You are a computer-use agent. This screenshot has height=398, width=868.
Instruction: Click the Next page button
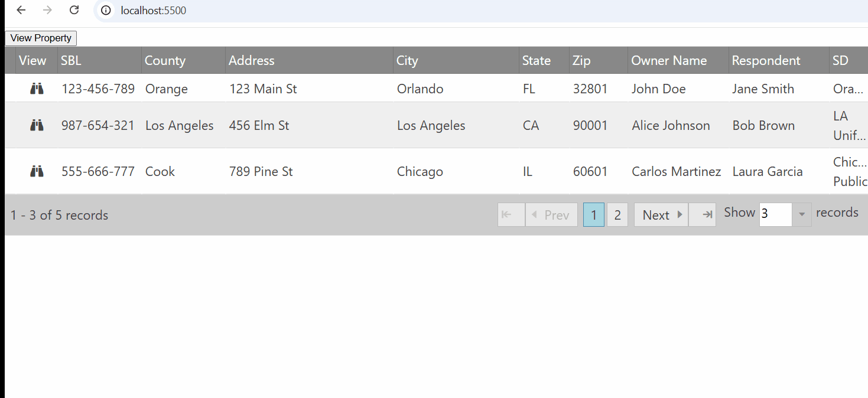click(x=661, y=215)
